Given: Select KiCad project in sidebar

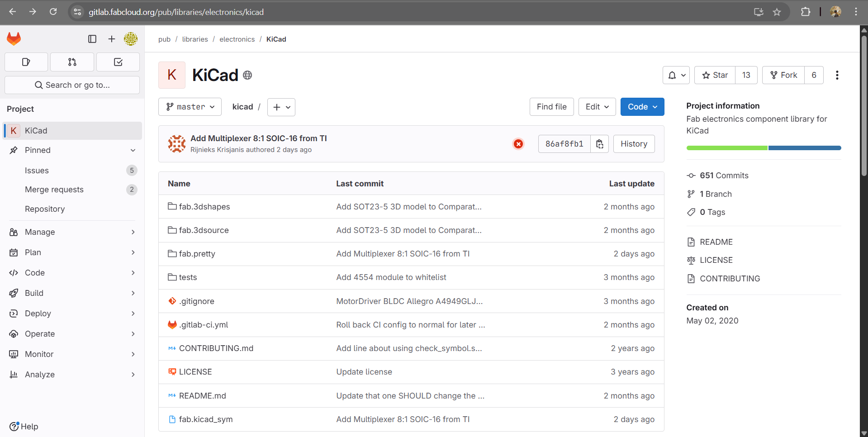Looking at the screenshot, I should [72, 131].
